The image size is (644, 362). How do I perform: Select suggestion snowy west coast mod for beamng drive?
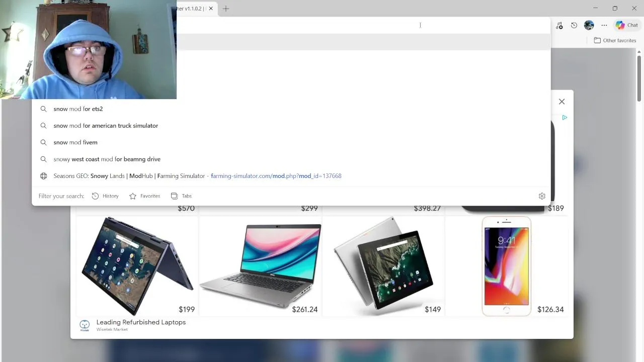point(291,159)
